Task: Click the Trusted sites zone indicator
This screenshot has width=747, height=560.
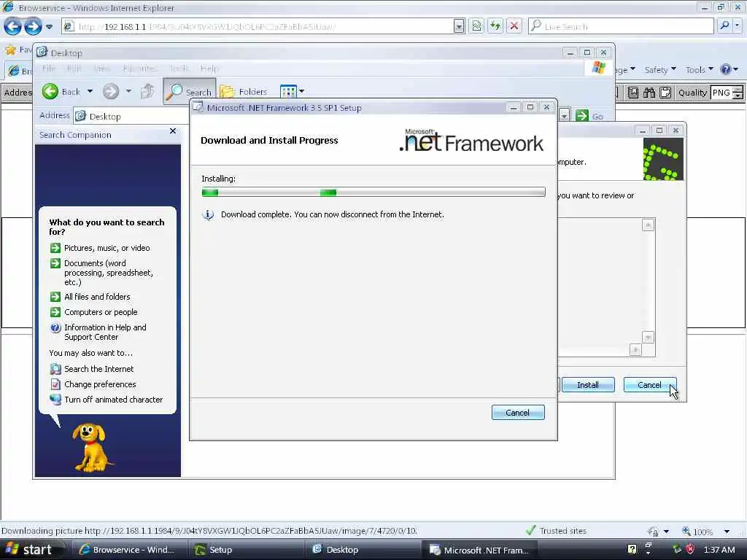Action: (x=556, y=531)
